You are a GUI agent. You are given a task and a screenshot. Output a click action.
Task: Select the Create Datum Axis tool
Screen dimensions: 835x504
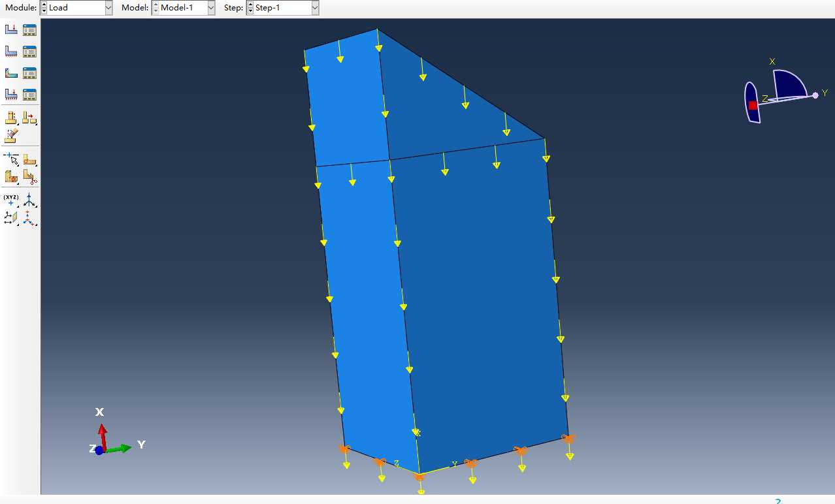coord(29,200)
